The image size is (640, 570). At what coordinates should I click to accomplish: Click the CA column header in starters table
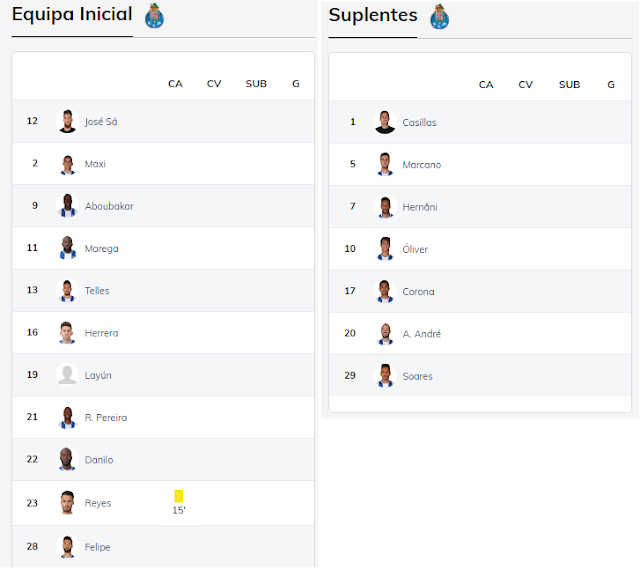[x=175, y=84]
